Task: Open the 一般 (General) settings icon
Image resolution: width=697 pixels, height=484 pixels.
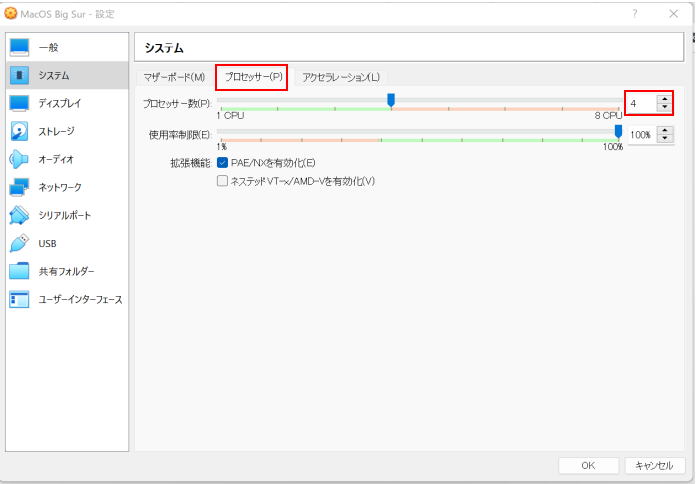Action: pos(19,47)
